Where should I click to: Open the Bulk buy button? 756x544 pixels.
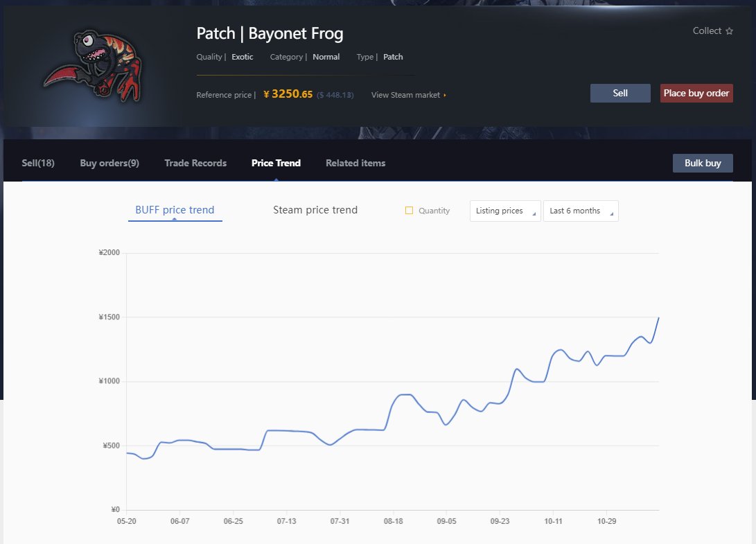click(x=703, y=163)
